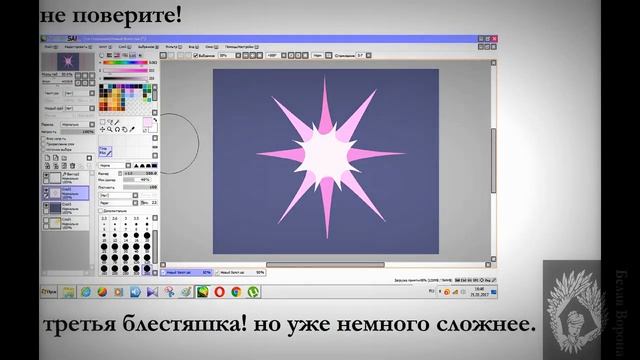Delete the selected layer trash icon
640x360 pixels.
coord(72,166)
